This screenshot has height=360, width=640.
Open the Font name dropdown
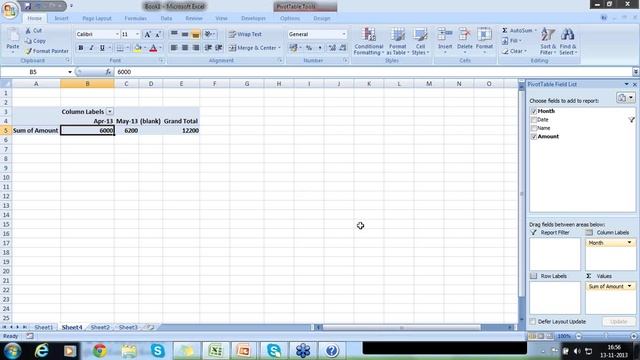point(117,34)
